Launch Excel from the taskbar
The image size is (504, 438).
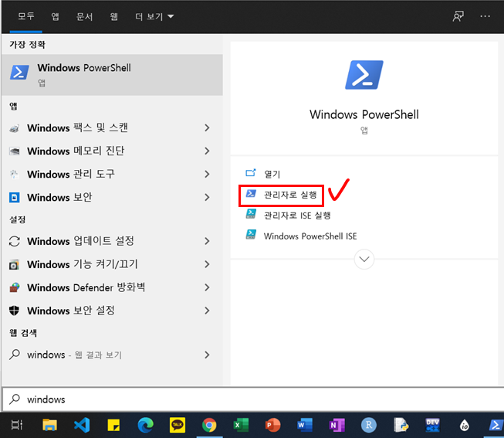[241, 425]
